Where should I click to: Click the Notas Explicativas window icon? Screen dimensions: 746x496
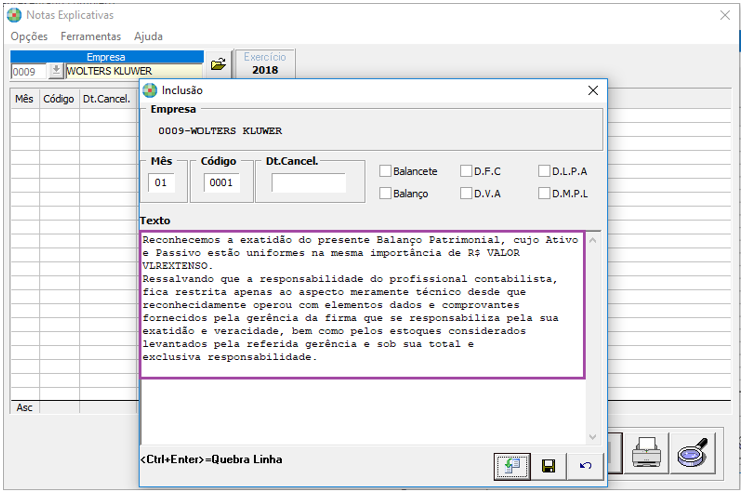click(x=14, y=15)
